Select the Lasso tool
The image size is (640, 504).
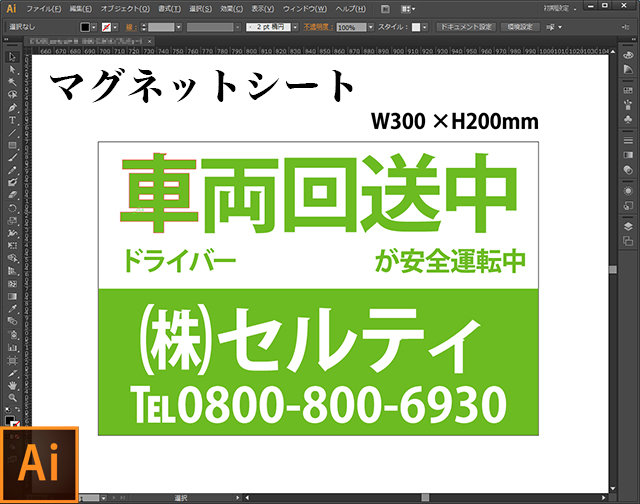pyautogui.click(x=12, y=95)
